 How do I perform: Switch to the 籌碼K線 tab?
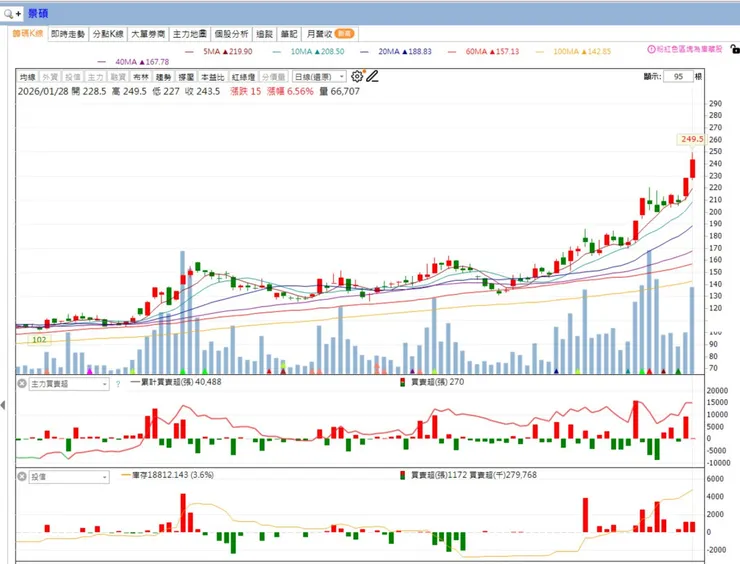pyautogui.click(x=28, y=34)
